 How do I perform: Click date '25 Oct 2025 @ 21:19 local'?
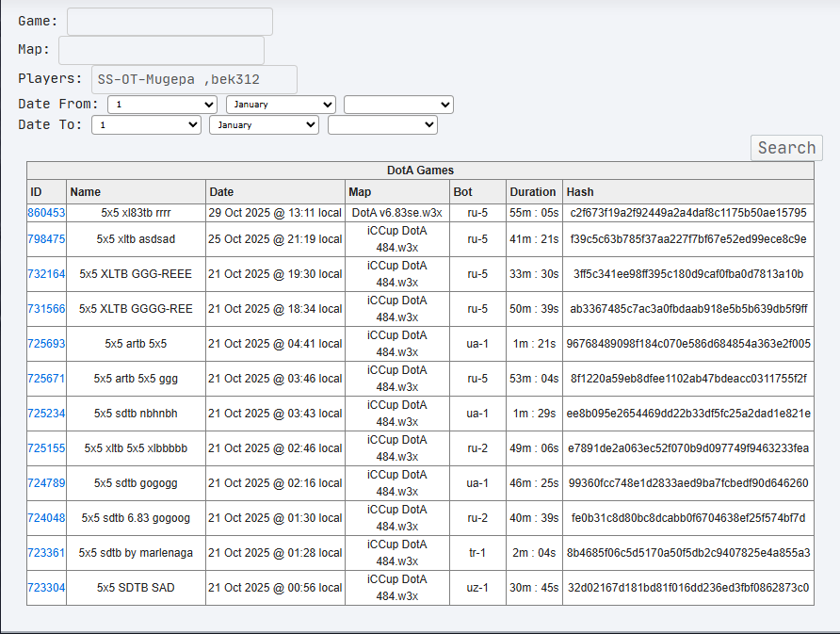point(275,239)
